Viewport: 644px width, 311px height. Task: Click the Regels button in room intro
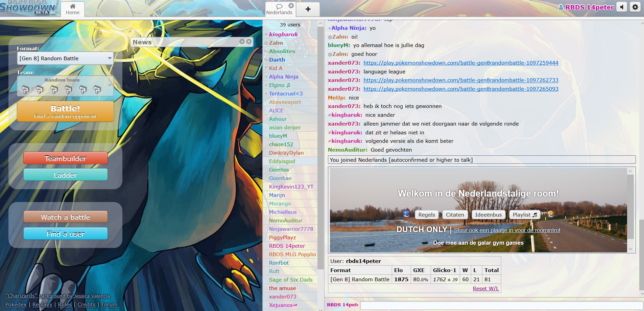coord(427,215)
